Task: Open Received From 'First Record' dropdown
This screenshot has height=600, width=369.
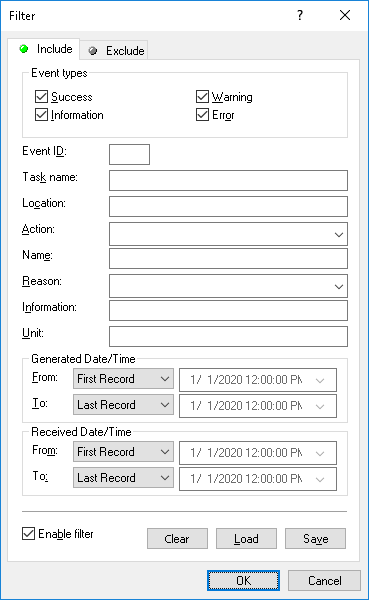Action: click(123, 452)
